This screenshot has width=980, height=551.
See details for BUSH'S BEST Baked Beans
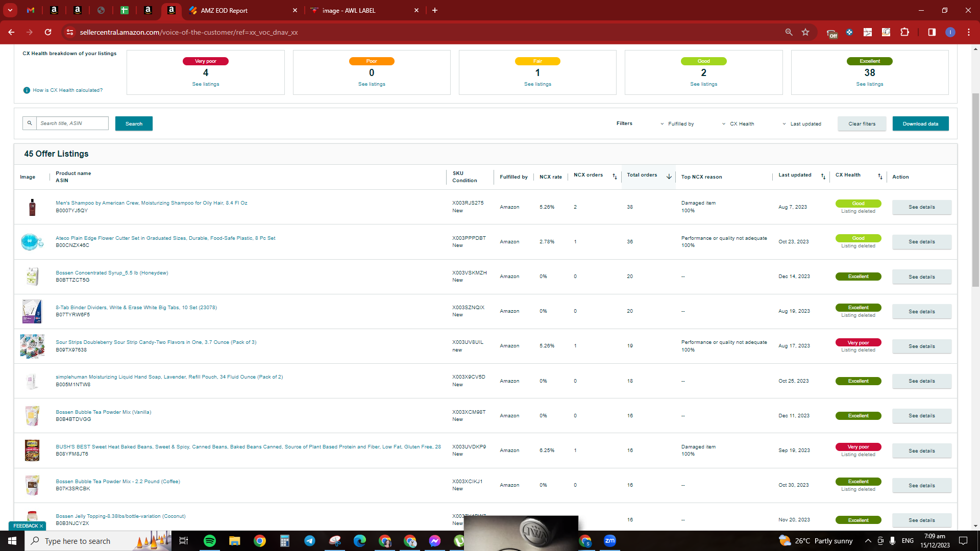921,451
